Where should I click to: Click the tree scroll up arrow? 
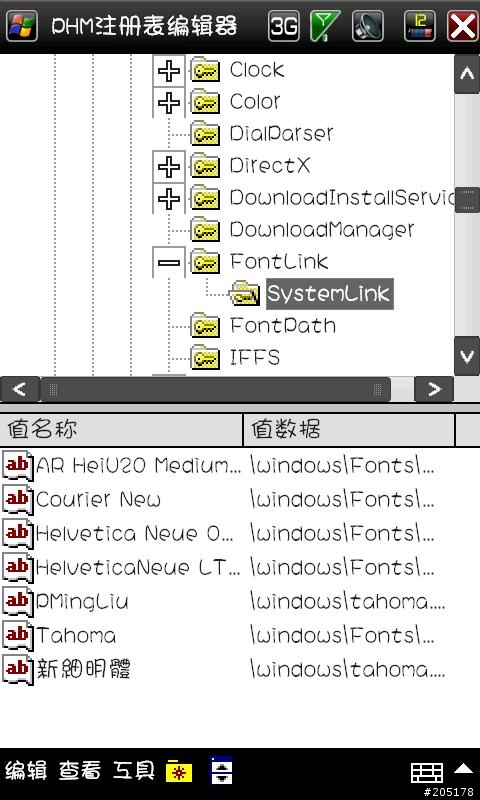(467, 74)
